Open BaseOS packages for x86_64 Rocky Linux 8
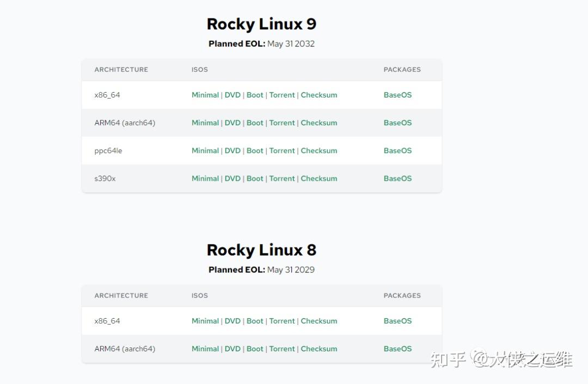 397,321
